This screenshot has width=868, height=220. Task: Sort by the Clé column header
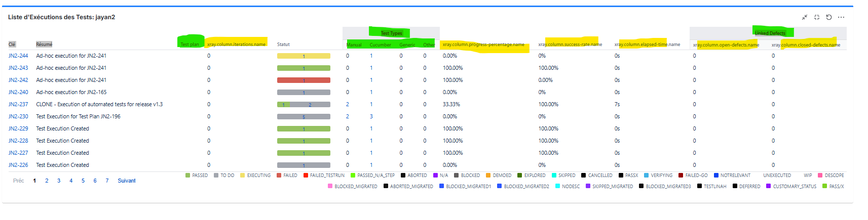click(x=12, y=45)
